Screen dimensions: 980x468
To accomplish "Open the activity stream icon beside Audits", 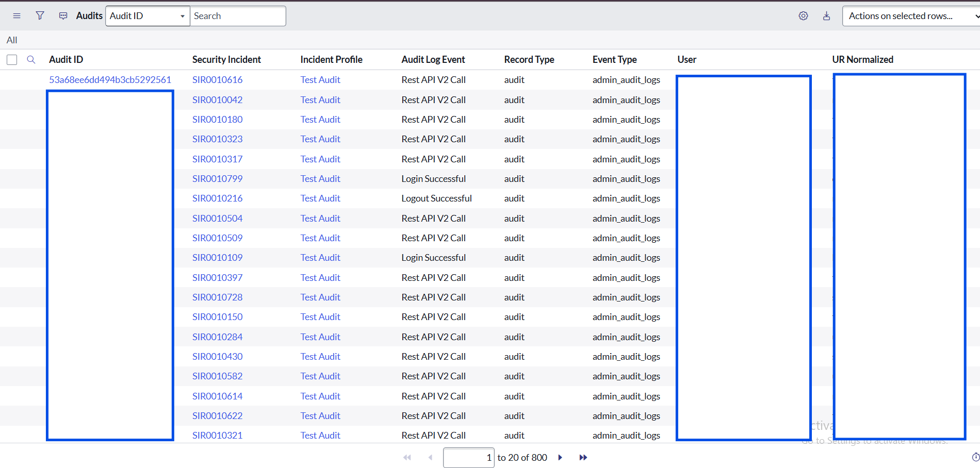I will point(63,16).
